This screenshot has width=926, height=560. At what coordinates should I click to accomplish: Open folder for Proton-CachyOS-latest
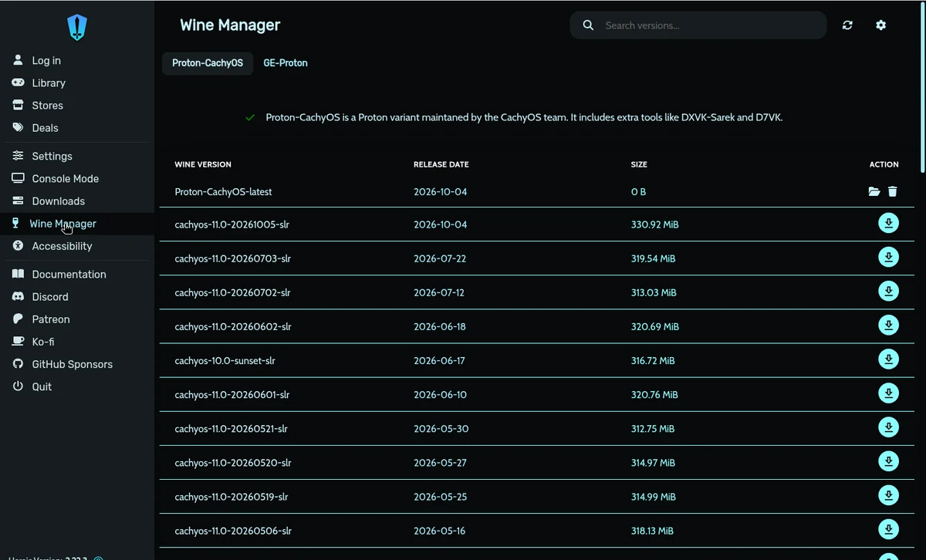click(x=874, y=191)
